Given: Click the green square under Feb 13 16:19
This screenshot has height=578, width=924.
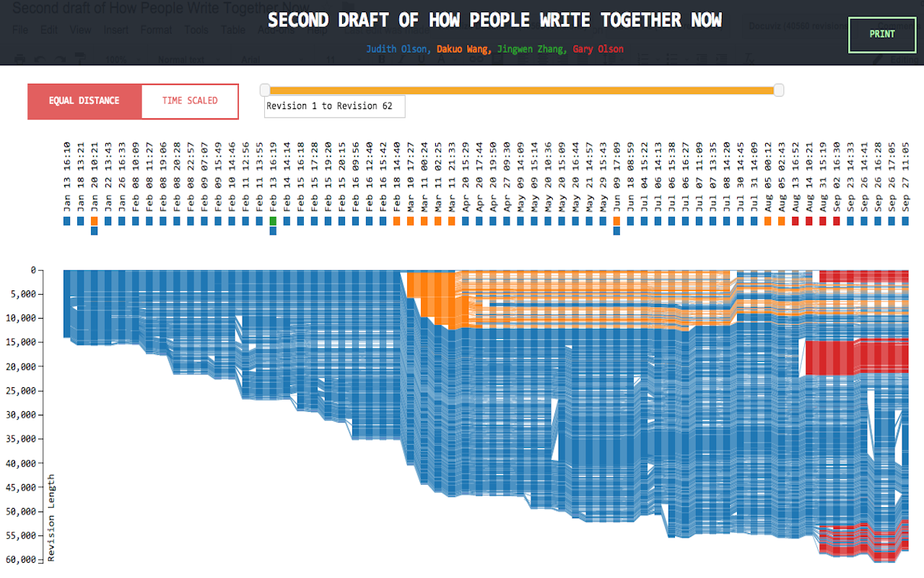Looking at the screenshot, I should pyautogui.click(x=273, y=220).
